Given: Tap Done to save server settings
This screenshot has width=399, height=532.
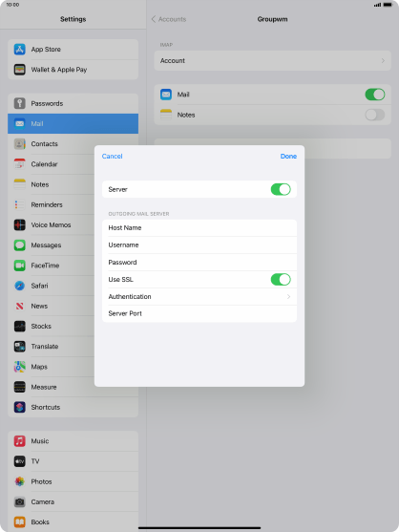Looking at the screenshot, I should tap(288, 156).
